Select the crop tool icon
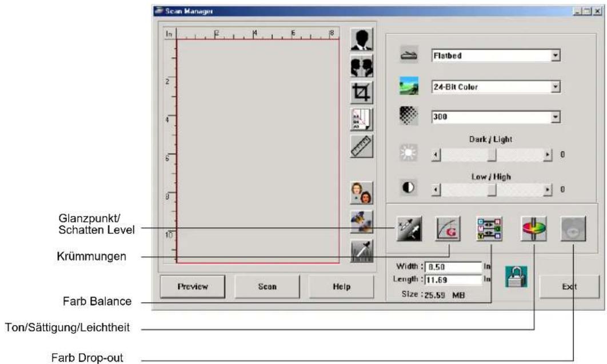Screen dimensions: 607x364 click(362, 93)
